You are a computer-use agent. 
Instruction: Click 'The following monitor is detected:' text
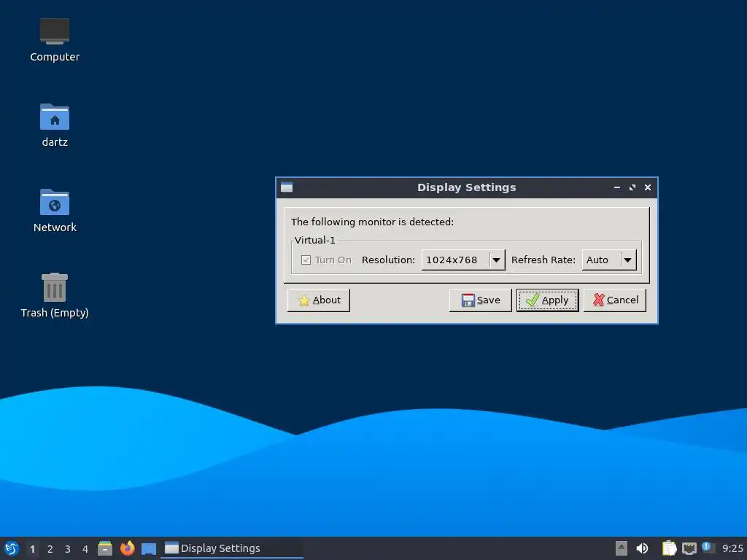click(372, 222)
